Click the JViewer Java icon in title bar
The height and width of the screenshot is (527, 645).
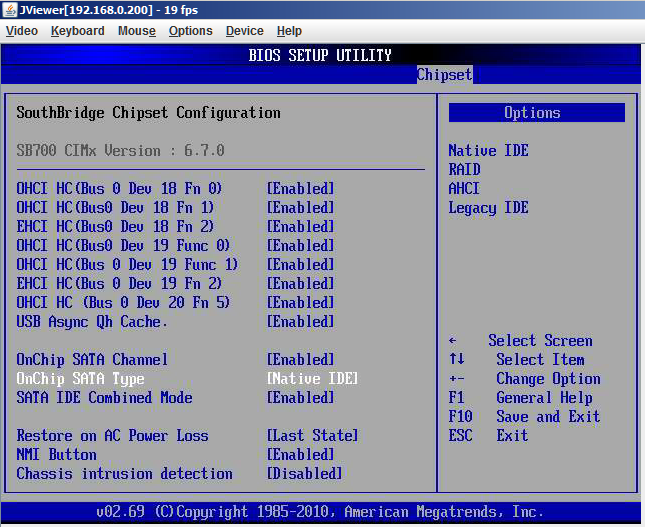click(x=9, y=9)
